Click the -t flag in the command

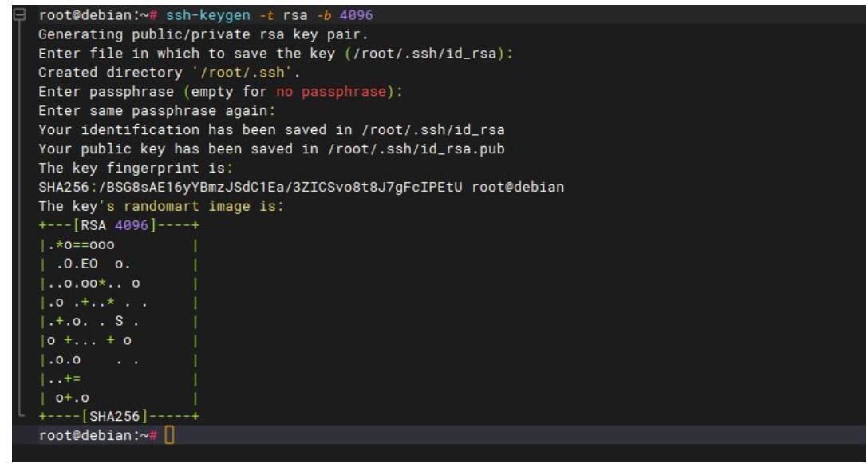click(267, 15)
